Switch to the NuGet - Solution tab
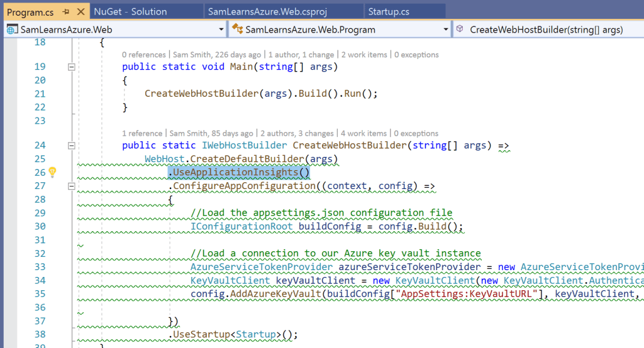This screenshot has height=348, width=644. [x=130, y=11]
